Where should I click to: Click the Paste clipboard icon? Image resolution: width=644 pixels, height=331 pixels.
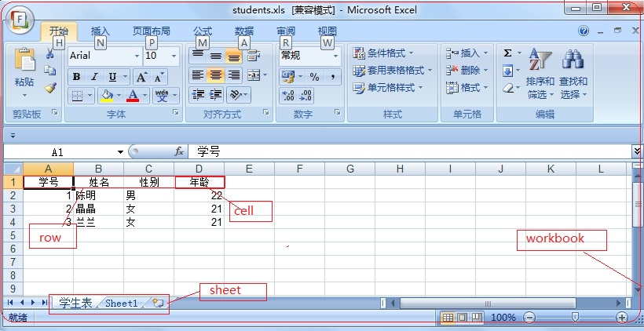point(24,60)
